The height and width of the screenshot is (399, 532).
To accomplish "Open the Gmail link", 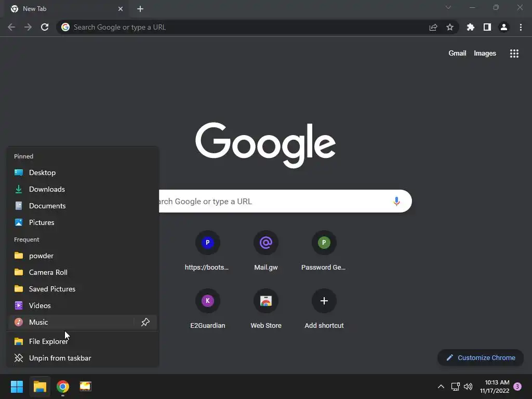I will pos(457,54).
